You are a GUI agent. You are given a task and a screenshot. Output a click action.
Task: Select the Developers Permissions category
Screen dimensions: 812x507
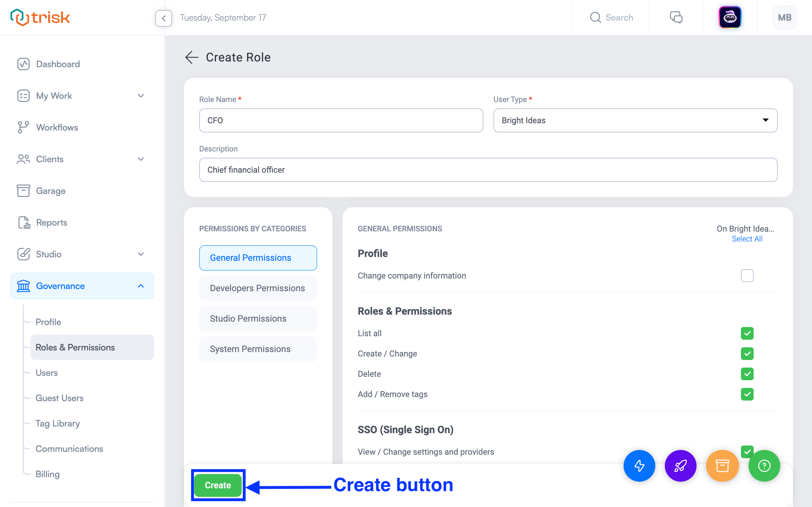click(257, 288)
